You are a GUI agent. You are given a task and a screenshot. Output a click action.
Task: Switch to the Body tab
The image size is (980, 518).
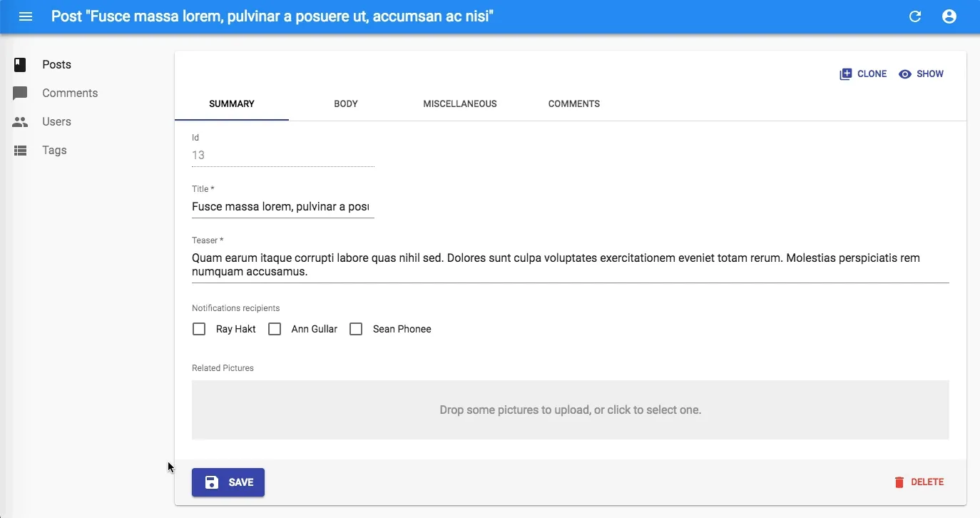[x=346, y=104]
